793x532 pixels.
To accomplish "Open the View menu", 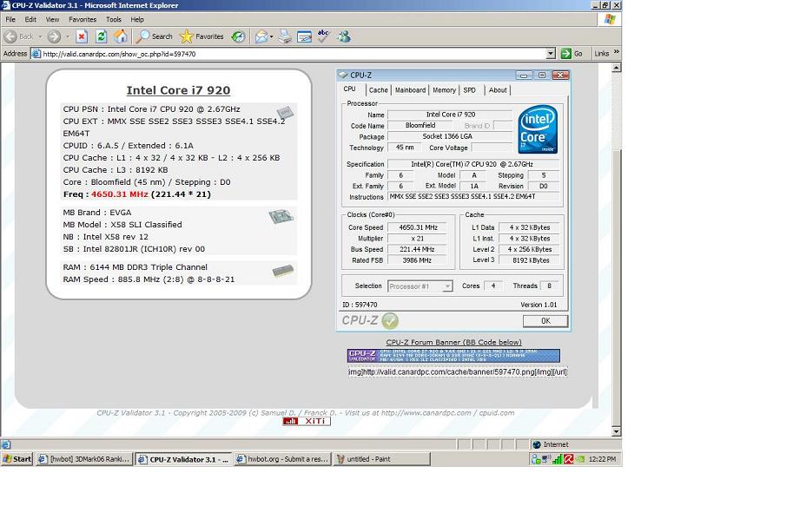I will click(52, 19).
